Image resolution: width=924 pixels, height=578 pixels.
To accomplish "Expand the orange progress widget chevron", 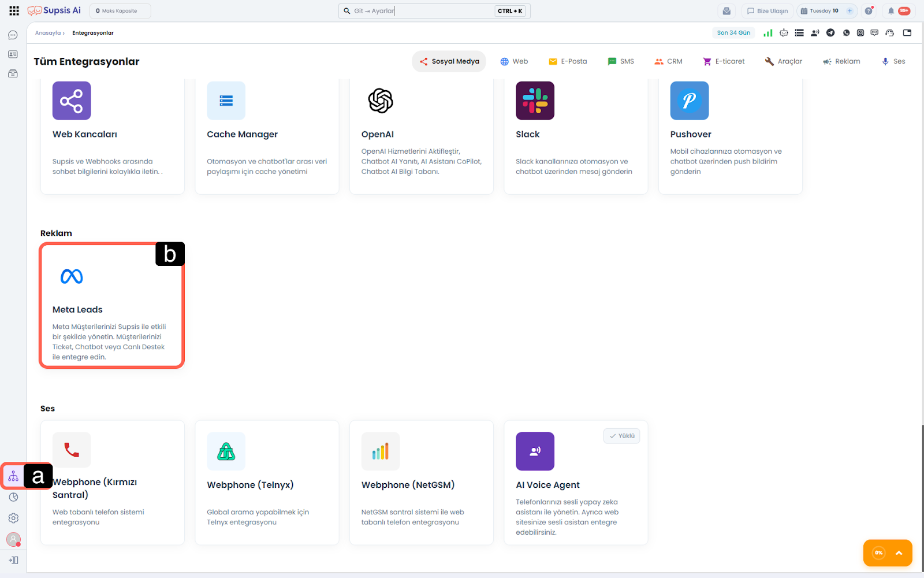I will pyautogui.click(x=899, y=553).
